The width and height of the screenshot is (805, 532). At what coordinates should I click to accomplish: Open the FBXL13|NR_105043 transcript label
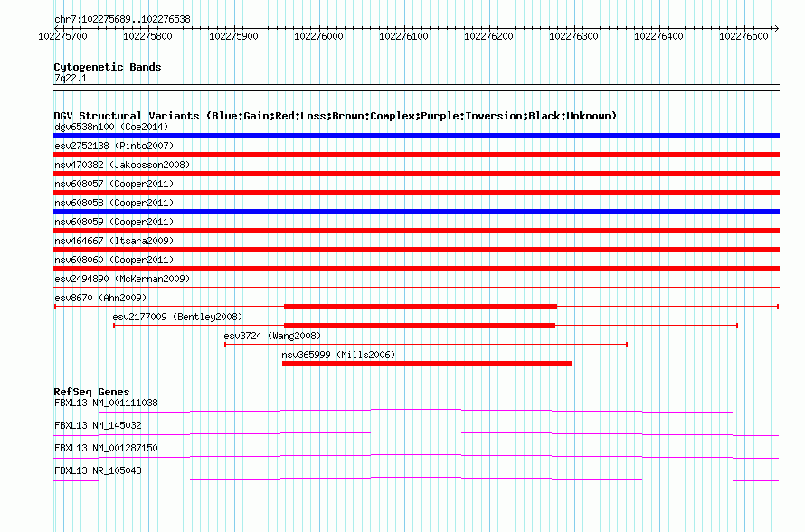click(98, 470)
